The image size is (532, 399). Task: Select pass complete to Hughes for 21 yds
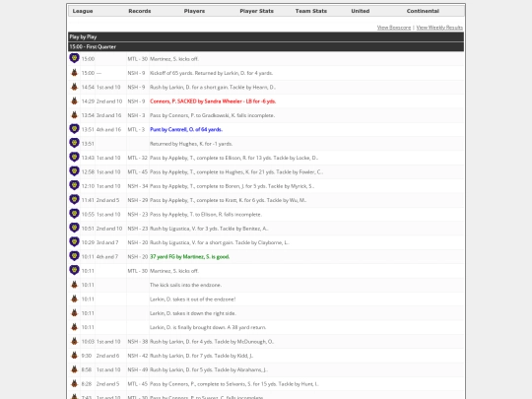[236, 172]
